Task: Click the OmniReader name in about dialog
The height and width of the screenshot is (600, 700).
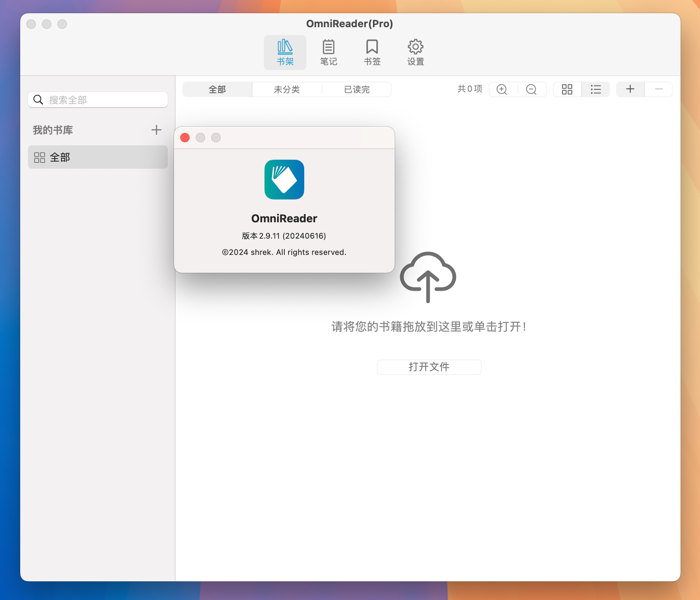Action: click(x=284, y=218)
